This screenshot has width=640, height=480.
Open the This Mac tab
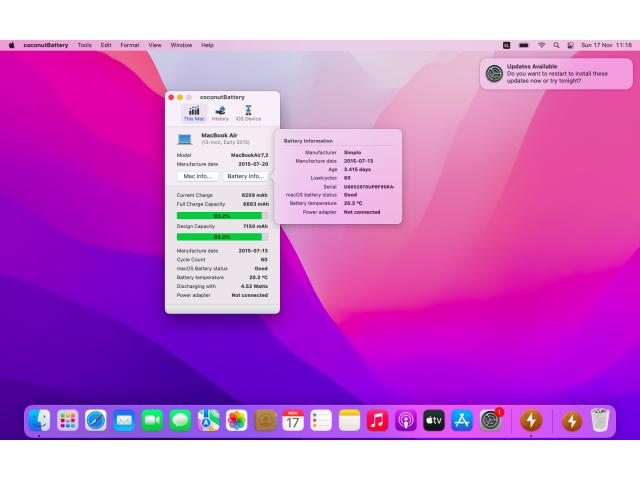[x=194, y=113]
